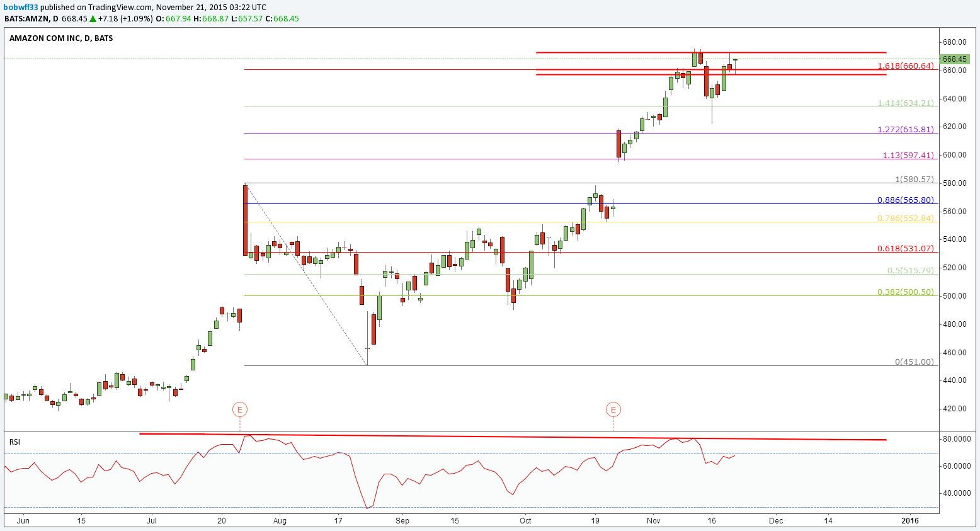The height and width of the screenshot is (531, 980).
Task: Select the 1.13(597.41) Fibonacci label
Action: (x=908, y=155)
